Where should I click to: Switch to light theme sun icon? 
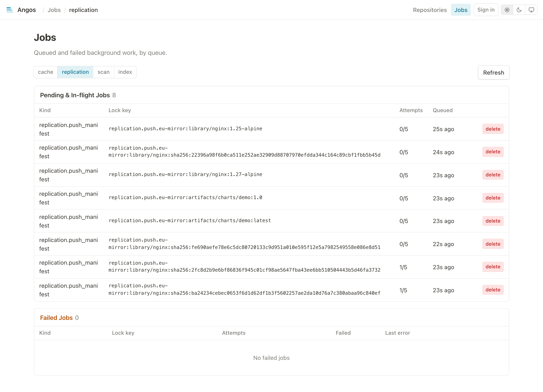(x=507, y=10)
